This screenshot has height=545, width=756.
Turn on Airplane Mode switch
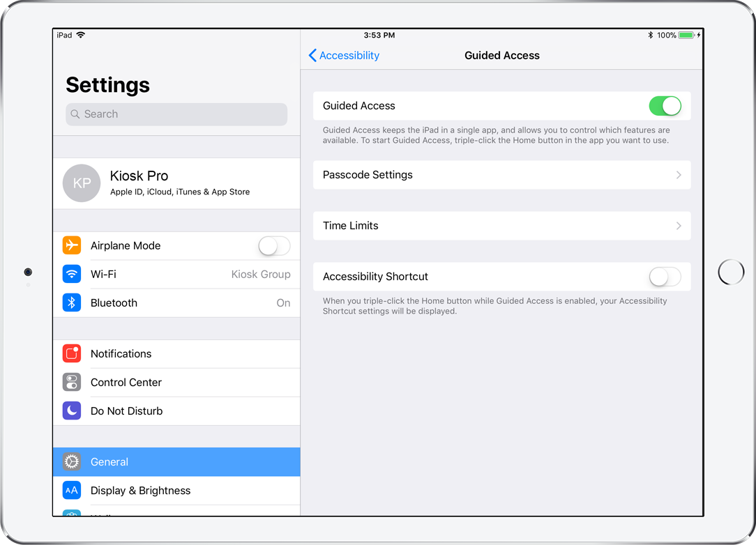click(x=274, y=246)
